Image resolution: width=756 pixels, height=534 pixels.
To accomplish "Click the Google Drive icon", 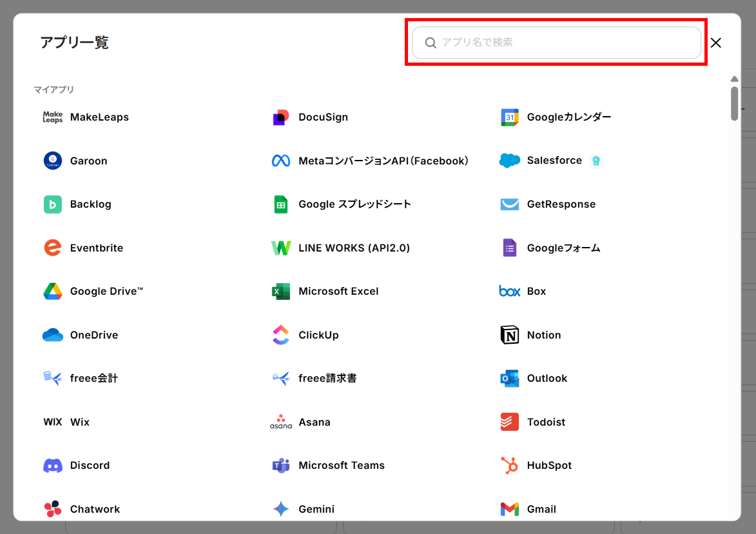I will [x=53, y=292].
